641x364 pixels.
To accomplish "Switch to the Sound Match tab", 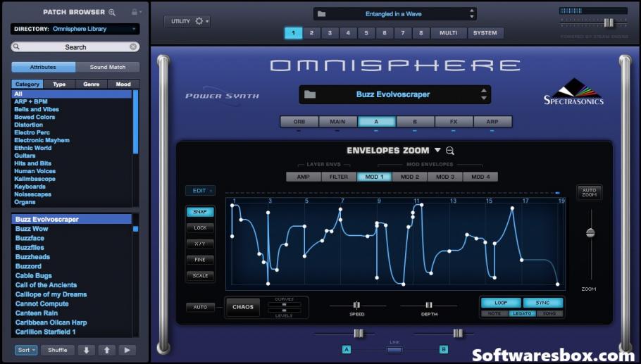I will click(x=108, y=67).
